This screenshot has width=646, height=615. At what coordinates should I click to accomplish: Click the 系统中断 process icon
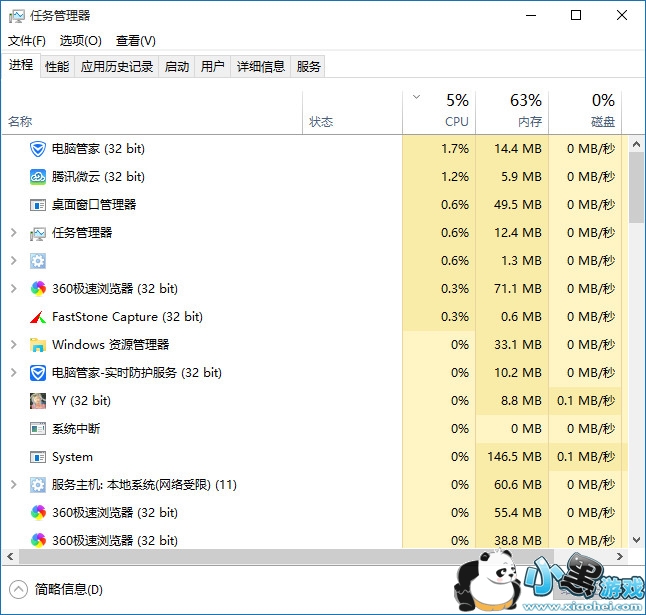(38, 429)
